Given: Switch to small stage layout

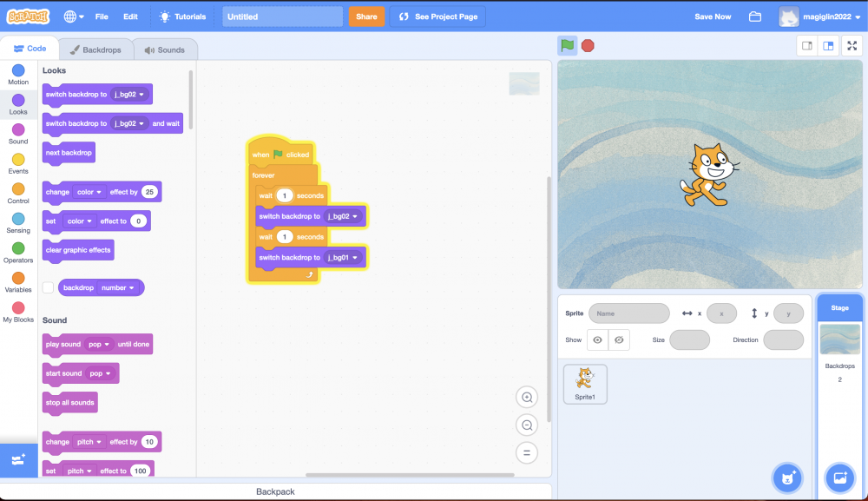Looking at the screenshot, I should coord(807,46).
